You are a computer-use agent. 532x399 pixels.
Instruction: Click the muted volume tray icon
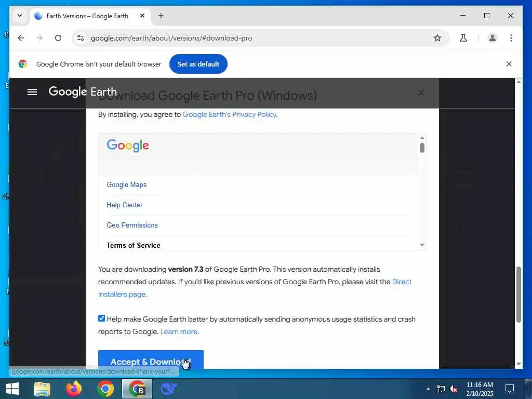click(x=454, y=389)
